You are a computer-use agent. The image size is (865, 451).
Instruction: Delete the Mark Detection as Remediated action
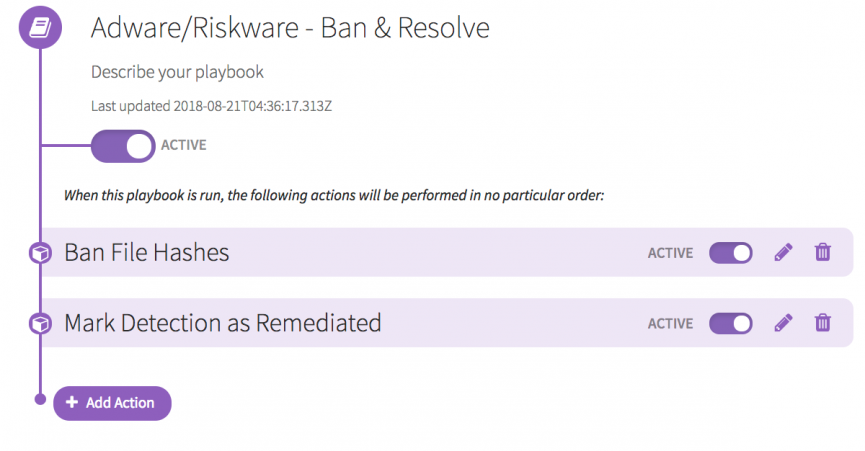tap(822, 323)
